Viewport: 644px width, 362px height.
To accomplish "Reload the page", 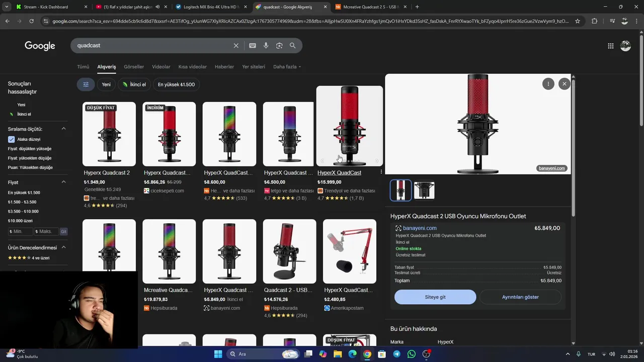I will click(31, 21).
